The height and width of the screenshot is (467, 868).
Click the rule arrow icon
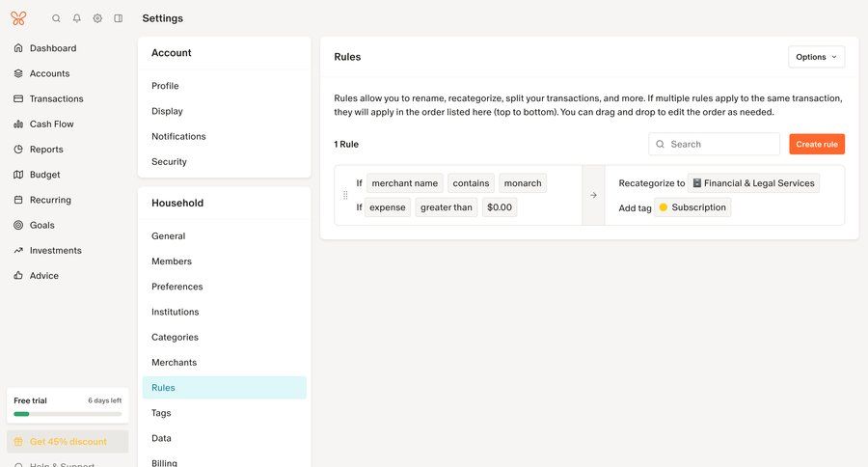593,195
